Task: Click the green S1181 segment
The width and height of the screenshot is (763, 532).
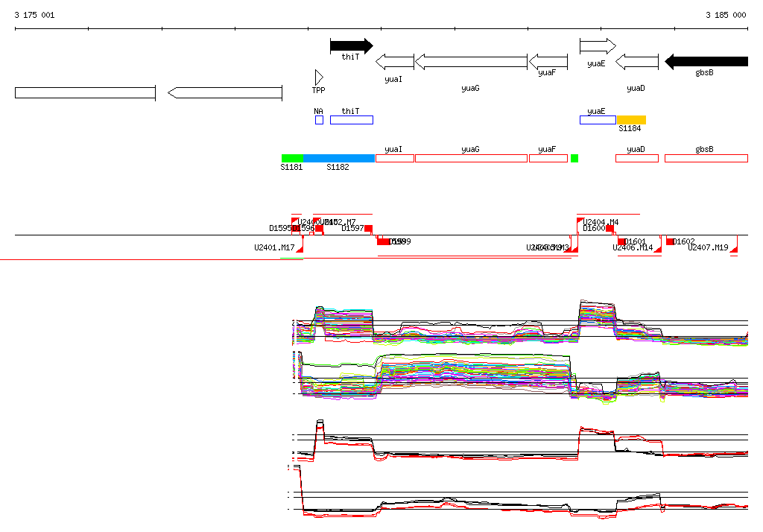Action: pos(292,158)
